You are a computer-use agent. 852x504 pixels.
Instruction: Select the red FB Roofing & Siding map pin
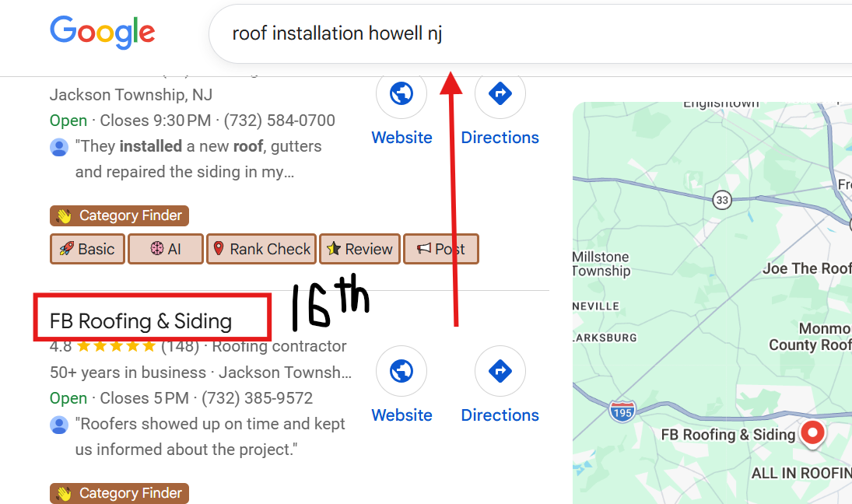[x=812, y=432]
